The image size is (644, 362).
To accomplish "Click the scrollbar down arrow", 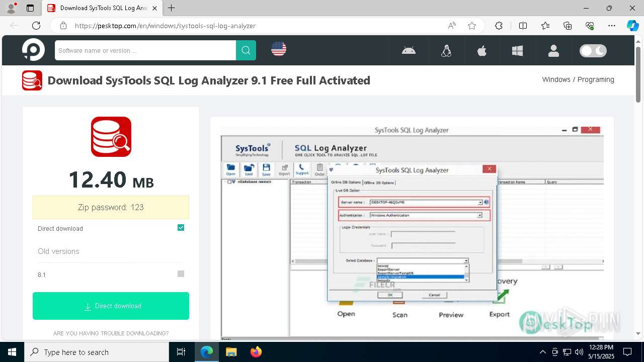I will 638,333.
